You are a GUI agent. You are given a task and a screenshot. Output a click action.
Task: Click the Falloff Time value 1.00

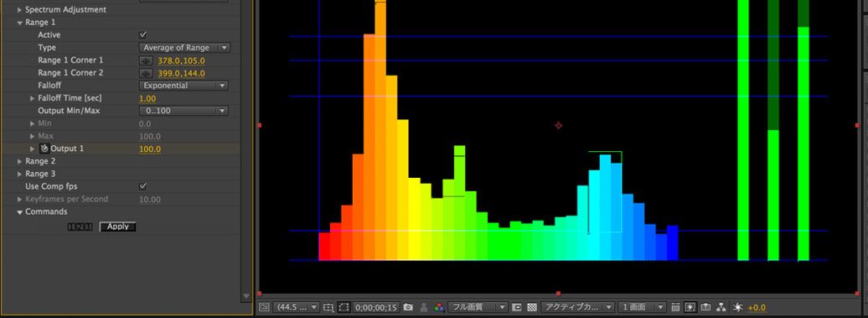[x=147, y=99]
